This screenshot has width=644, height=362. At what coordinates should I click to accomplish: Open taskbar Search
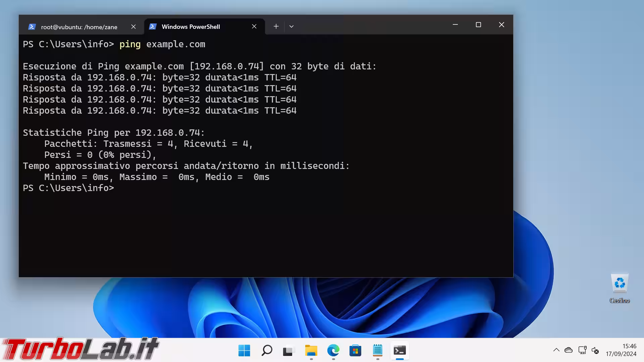(x=267, y=351)
